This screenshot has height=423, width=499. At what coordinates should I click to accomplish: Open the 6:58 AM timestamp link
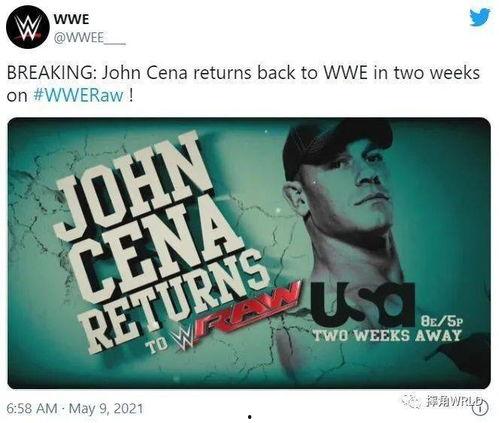click(32, 408)
